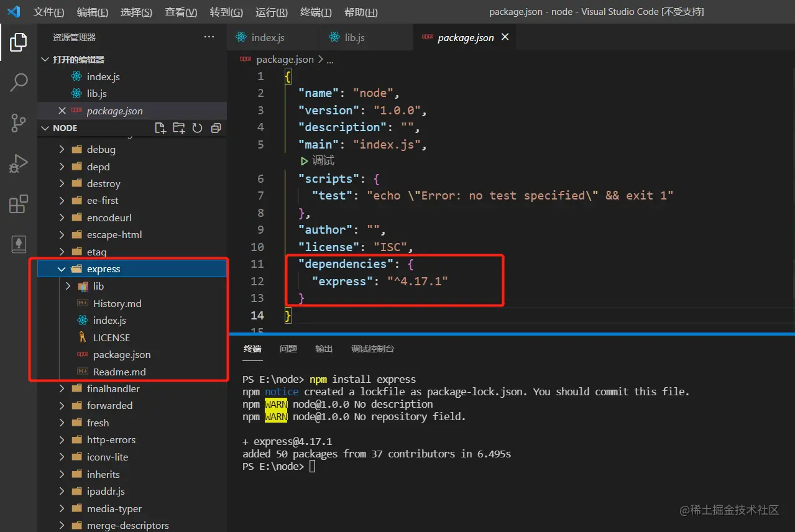Click the markdown icon beside History.md

pos(83,303)
